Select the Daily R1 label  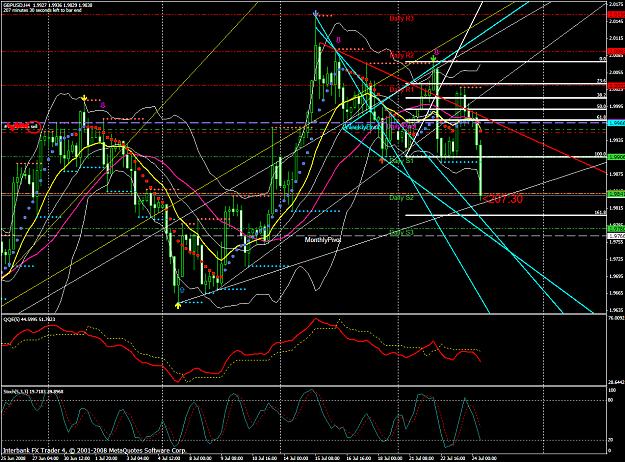(402, 89)
